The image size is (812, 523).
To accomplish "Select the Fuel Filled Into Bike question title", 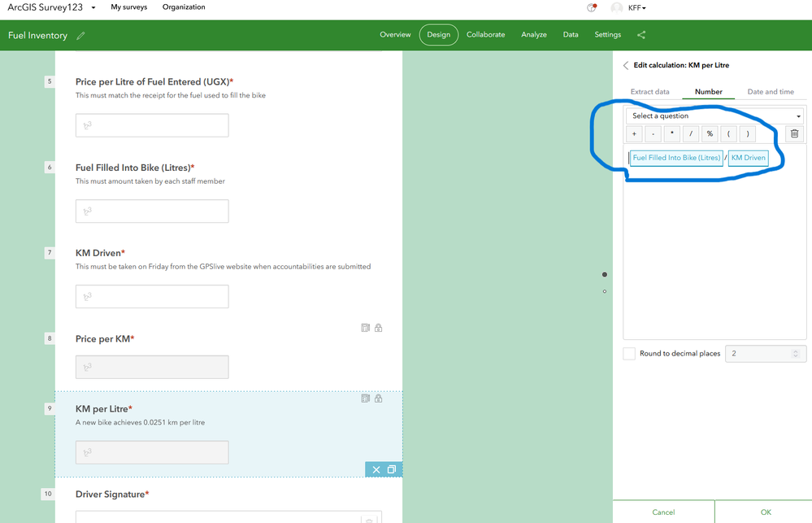I will click(135, 168).
